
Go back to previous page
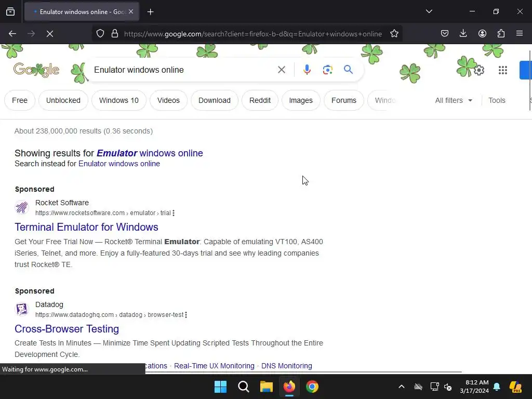click(12, 34)
